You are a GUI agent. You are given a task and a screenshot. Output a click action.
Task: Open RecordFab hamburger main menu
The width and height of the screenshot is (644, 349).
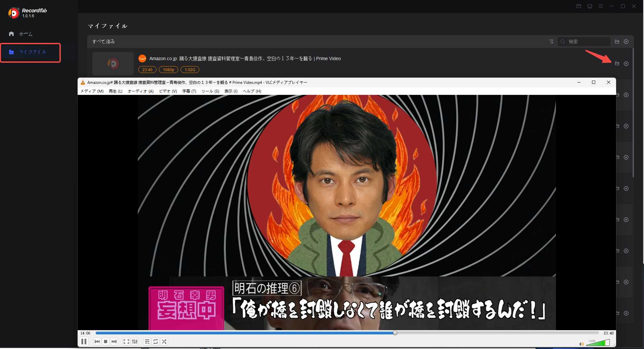point(601,6)
